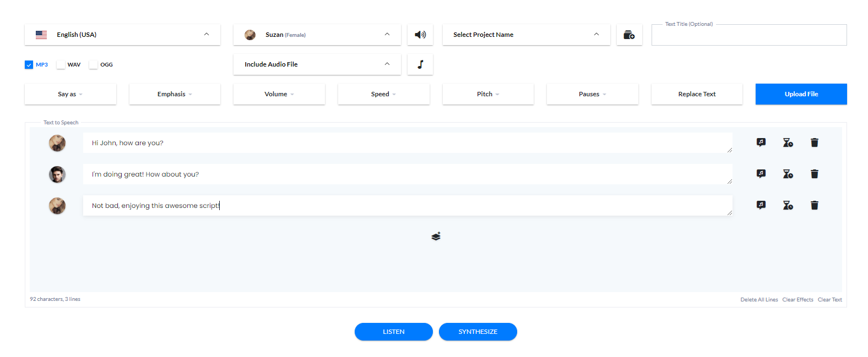Image resolution: width=868 pixels, height=357 pixels.
Task: Open the Pitch options menu
Action: coord(487,94)
